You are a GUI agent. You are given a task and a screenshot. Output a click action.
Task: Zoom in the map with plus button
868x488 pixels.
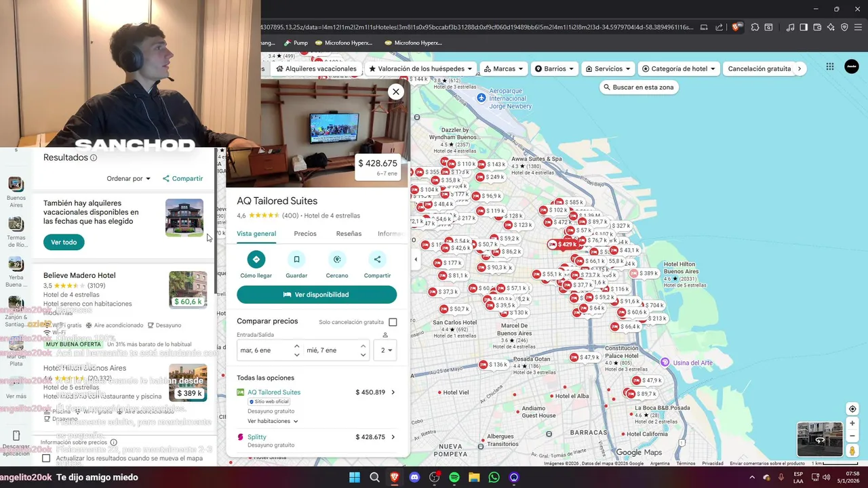[x=852, y=423]
